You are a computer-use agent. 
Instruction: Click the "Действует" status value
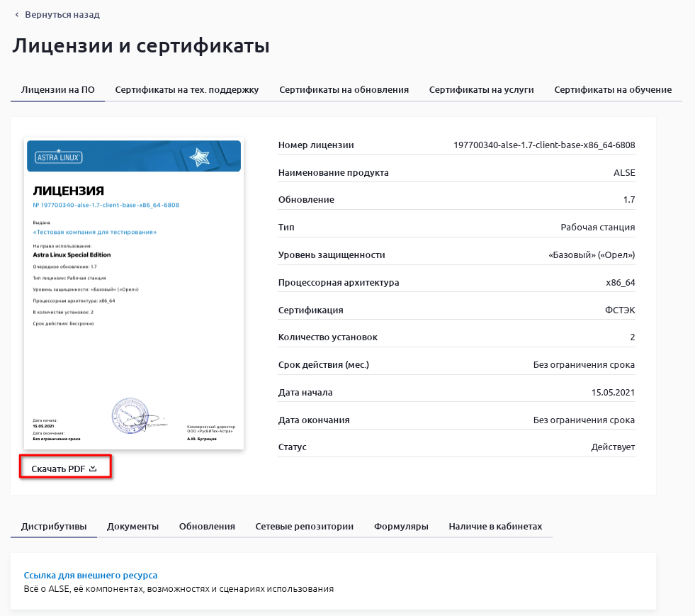613,447
